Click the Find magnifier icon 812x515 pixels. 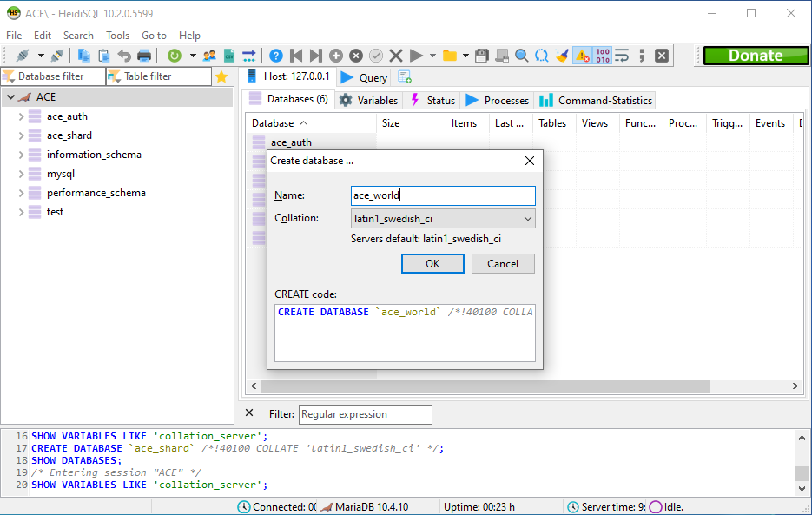[x=522, y=56]
